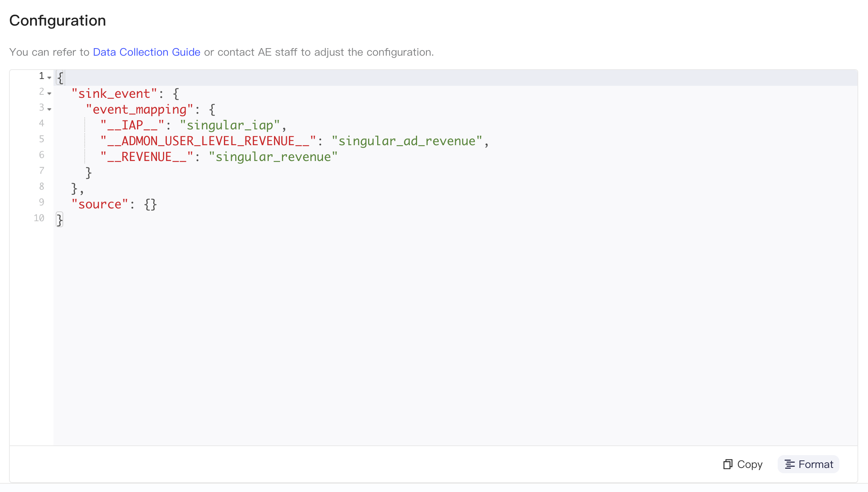The image size is (868, 492).
Task: Click the "sink_event" key text
Action: point(114,93)
